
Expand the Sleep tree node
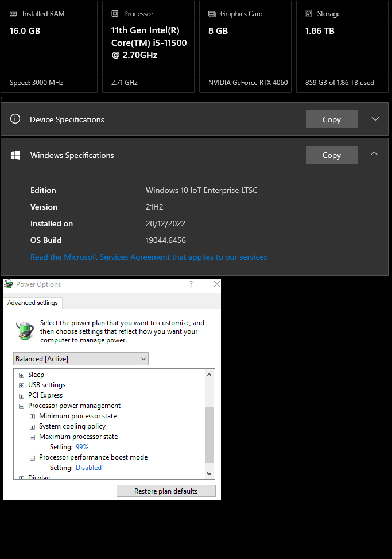coord(21,375)
